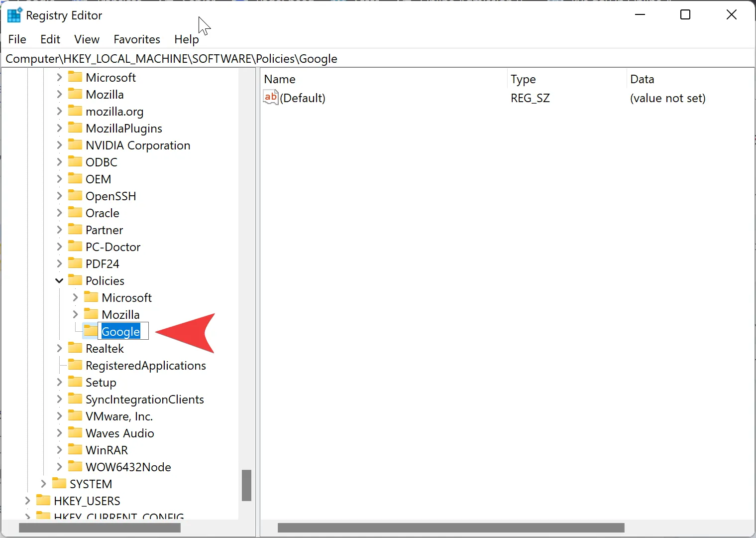756x538 pixels.
Task: Click the WinRAR key folder icon
Action: pos(75,450)
